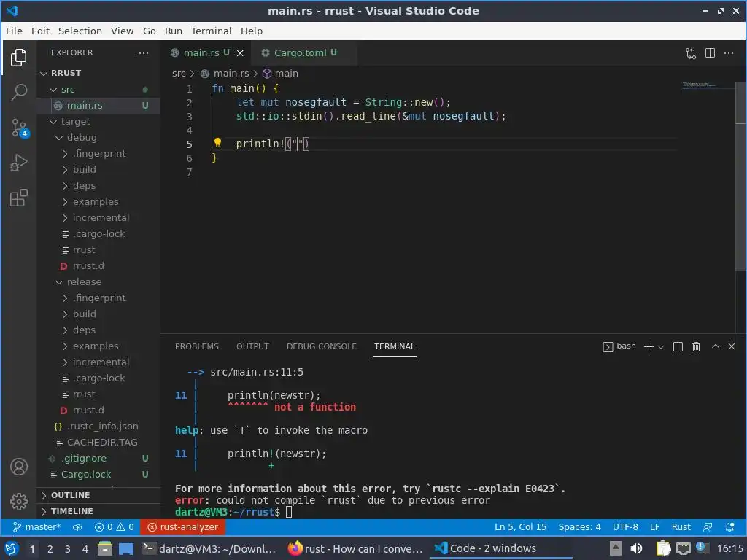Change encoding via UTF-8 indicator
The height and width of the screenshot is (560, 747).
(x=625, y=527)
